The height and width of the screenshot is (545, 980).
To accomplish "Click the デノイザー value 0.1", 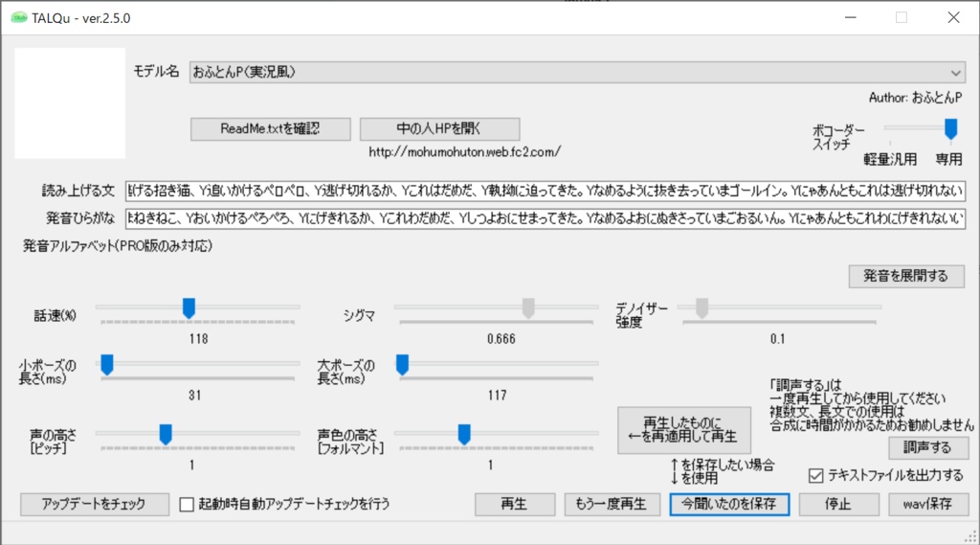I will 777,338.
